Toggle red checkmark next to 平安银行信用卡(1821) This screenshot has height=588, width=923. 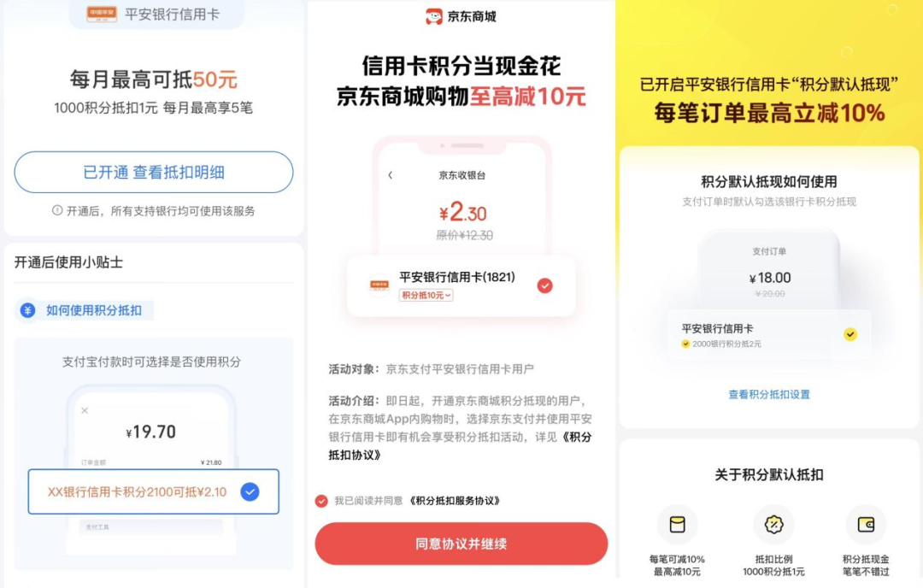pos(545,285)
